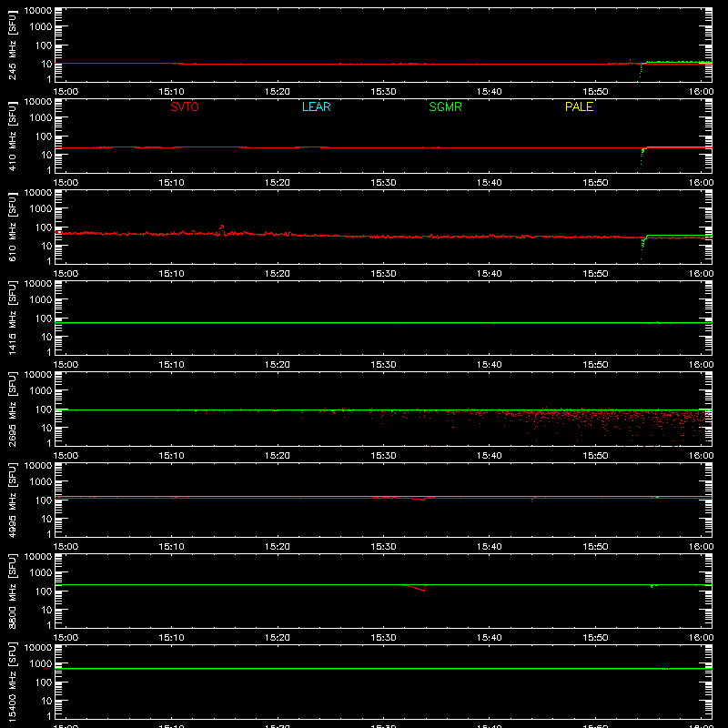The image size is (728, 728).
Task: Click the red SVTO station label
Action: [x=185, y=106]
